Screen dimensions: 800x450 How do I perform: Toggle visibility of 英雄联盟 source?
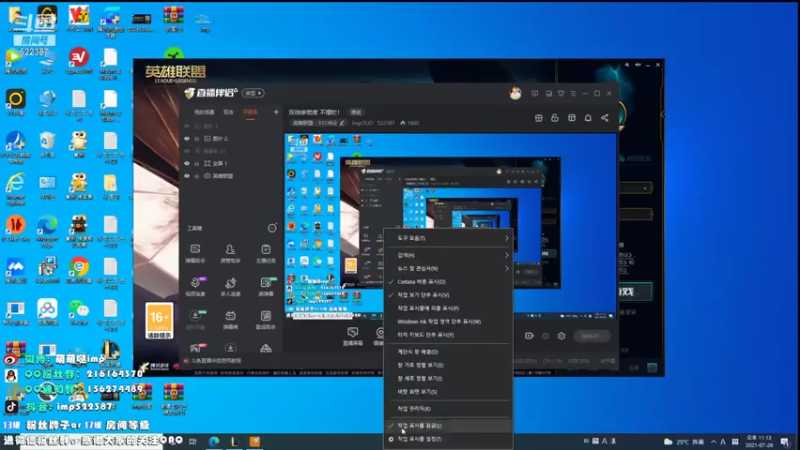[x=187, y=176]
